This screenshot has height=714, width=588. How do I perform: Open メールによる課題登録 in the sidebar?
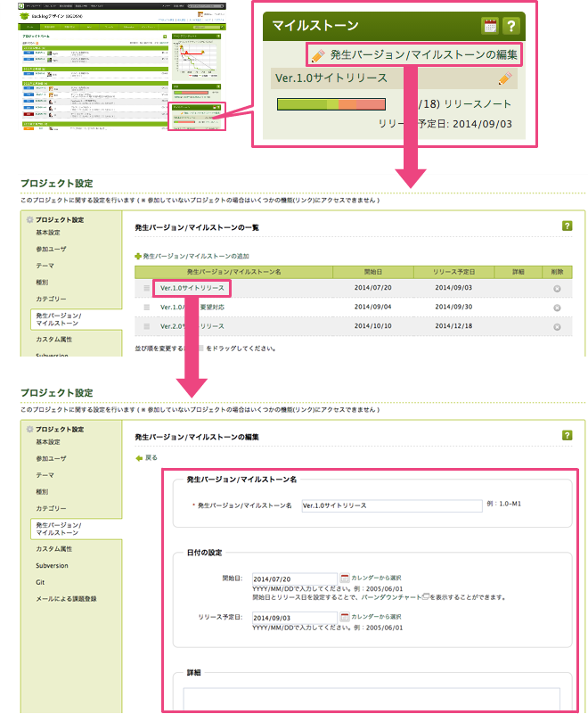click(66, 599)
